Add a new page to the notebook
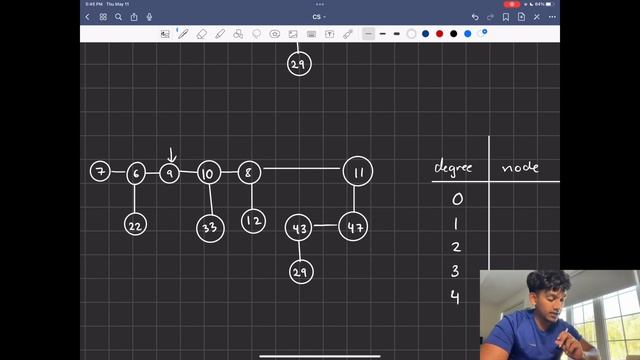640x360 pixels. [521, 17]
